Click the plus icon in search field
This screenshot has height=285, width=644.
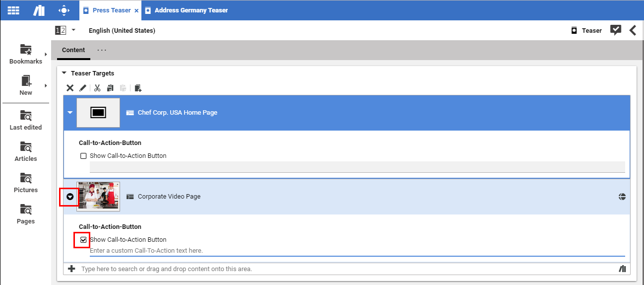point(71,269)
